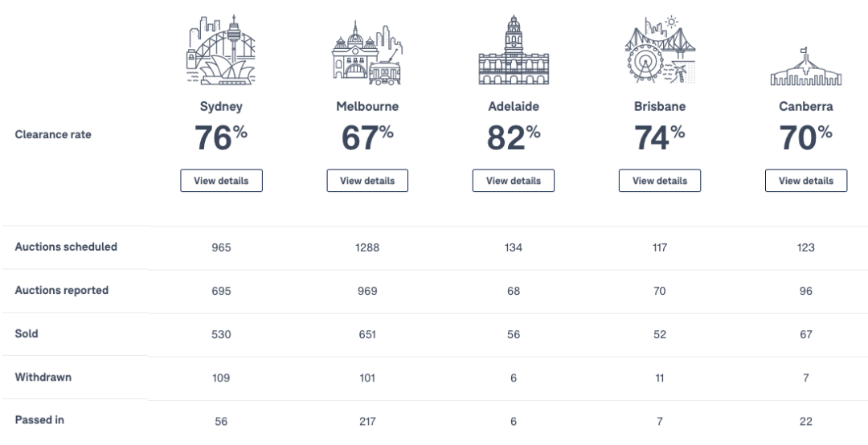
Task: Click the Adelaide town hall clock tower icon
Action: 514,50
